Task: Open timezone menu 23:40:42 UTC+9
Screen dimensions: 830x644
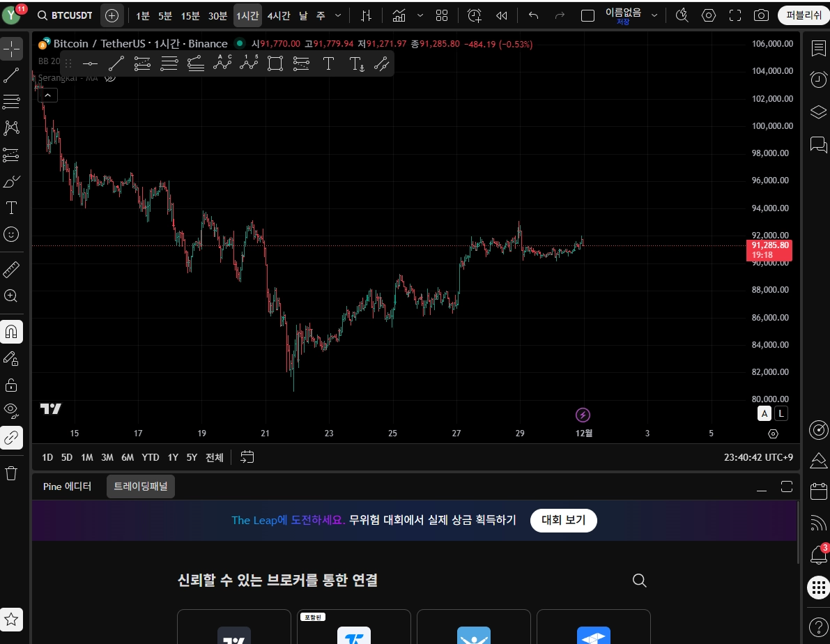Action: coord(758,457)
